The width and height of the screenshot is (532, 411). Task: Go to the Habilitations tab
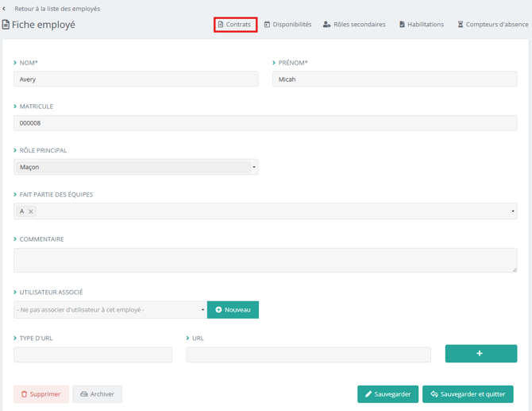(x=421, y=25)
